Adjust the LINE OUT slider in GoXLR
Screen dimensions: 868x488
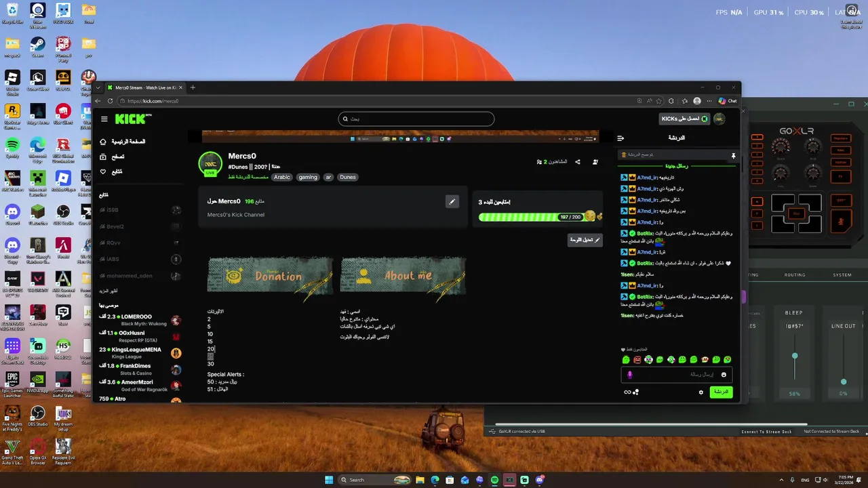[844, 382]
